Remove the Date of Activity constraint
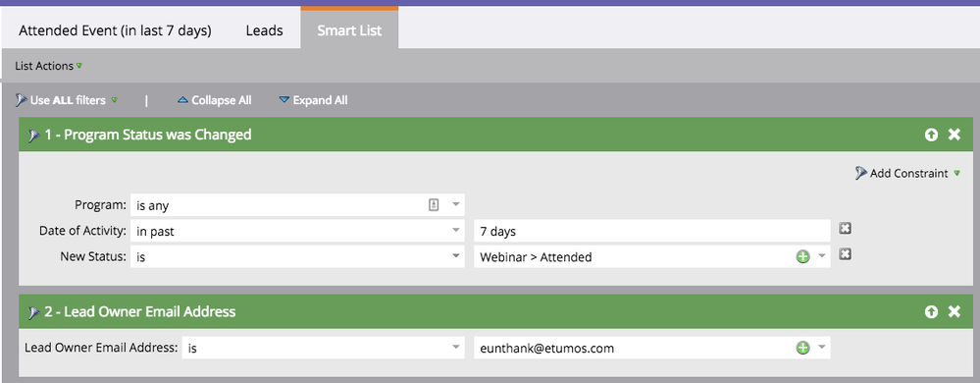 (845, 229)
